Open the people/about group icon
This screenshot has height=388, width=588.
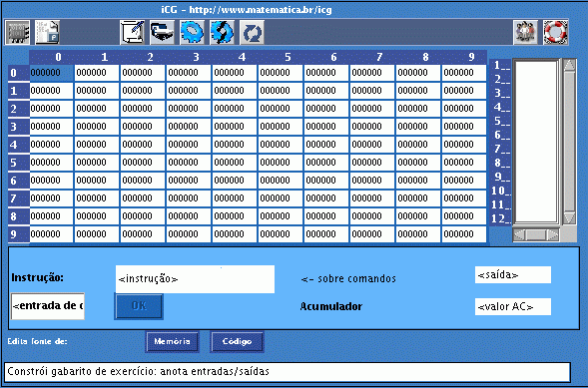[525, 33]
